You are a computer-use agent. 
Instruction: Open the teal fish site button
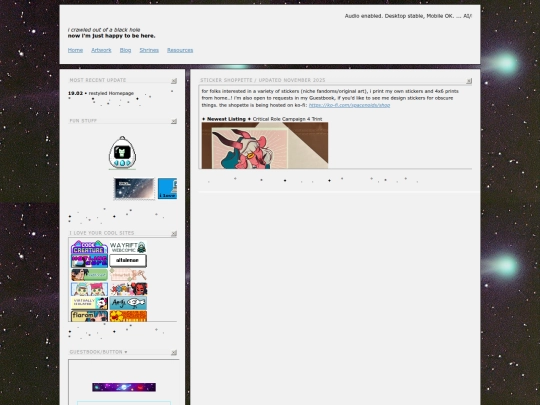coord(128,303)
